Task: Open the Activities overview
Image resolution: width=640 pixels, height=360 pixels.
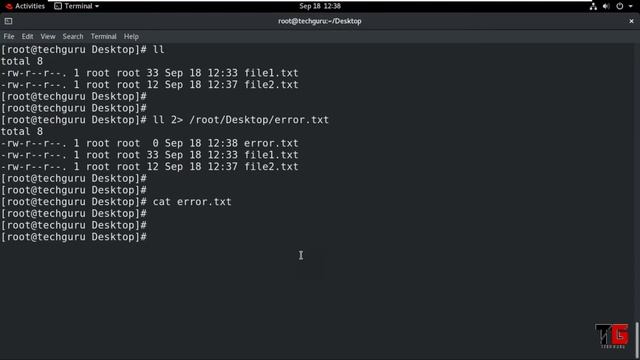Action: tap(25, 6)
